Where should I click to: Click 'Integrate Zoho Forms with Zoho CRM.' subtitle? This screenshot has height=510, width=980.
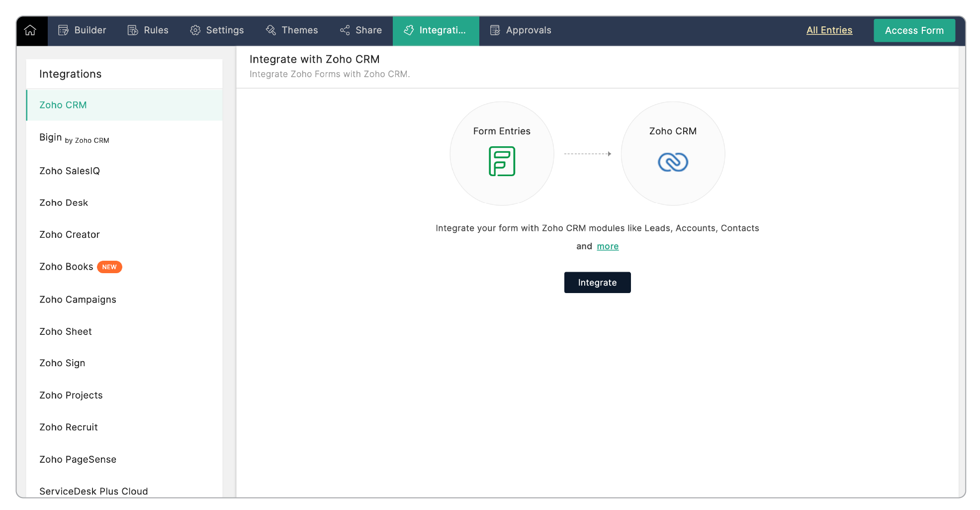click(x=329, y=74)
